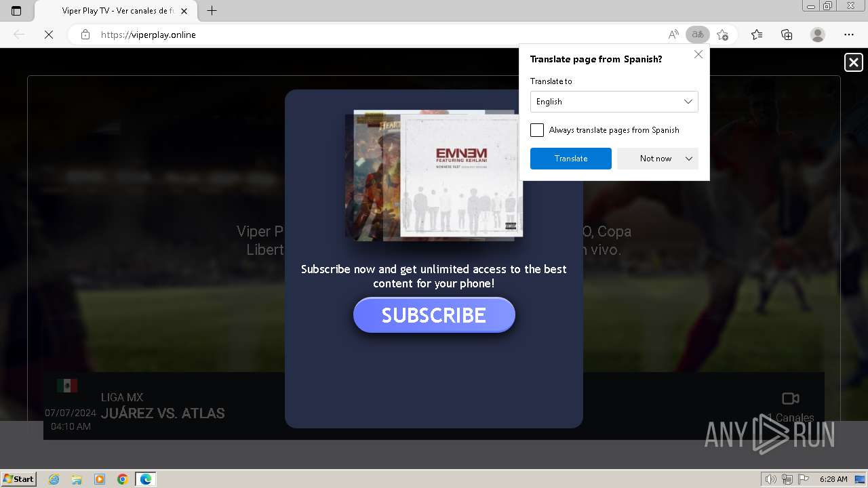Click the SUBSCRIBE button
Screen dimensions: 868x488
[x=434, y=315]
